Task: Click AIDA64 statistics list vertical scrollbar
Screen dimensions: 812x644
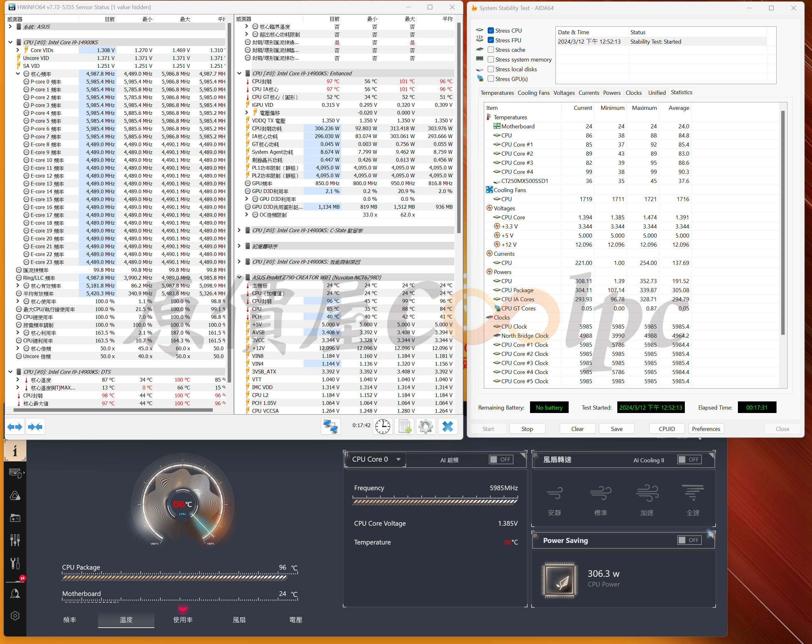Action: tap(782, 223)
